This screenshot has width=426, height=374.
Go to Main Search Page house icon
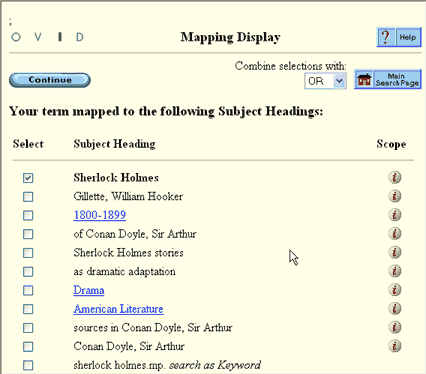pos(364,79)
